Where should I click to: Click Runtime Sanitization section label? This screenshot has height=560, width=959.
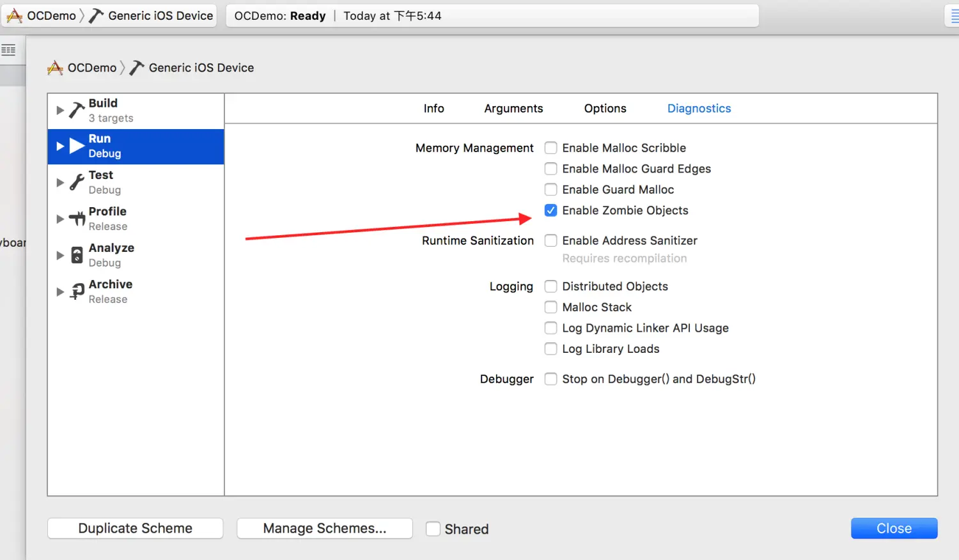pyautogui.click(x=478, y=241)
